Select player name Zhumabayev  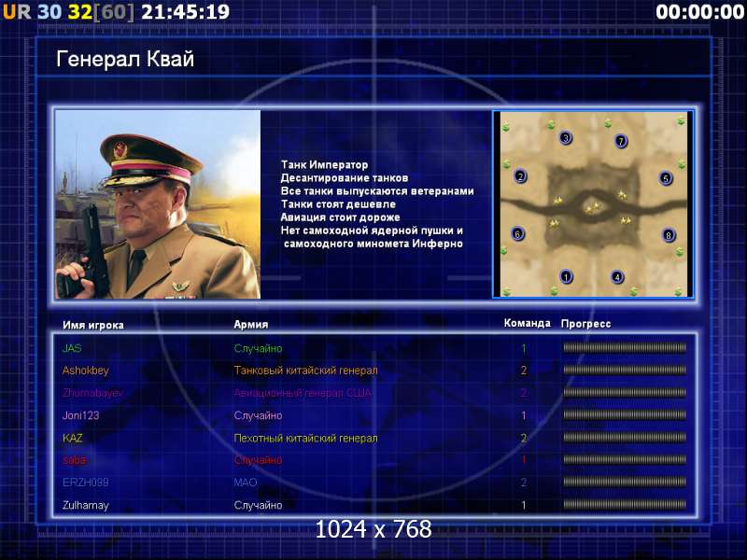[92, 393]
